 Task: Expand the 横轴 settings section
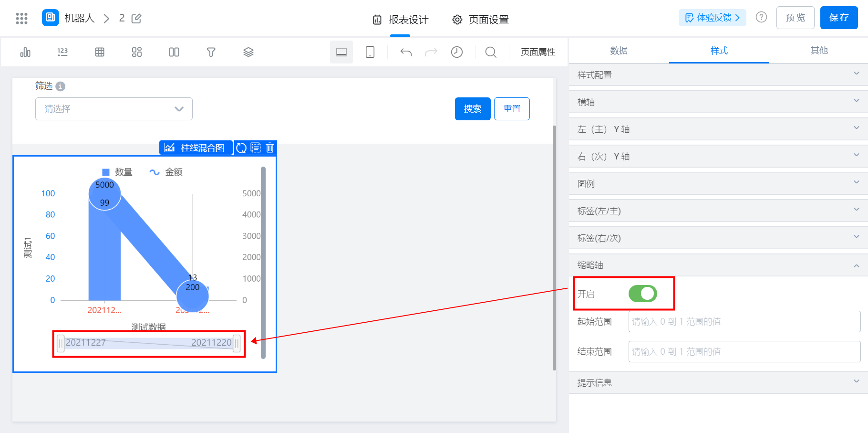point(718,102)
